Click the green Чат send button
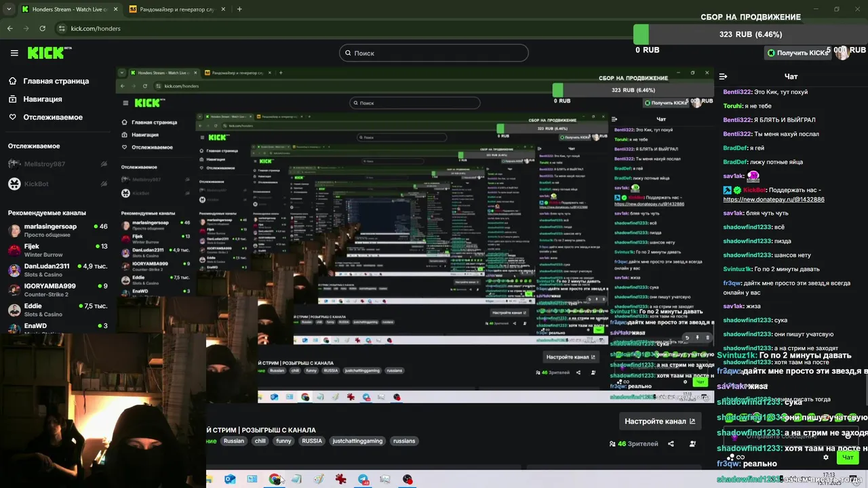 (848, 457)
